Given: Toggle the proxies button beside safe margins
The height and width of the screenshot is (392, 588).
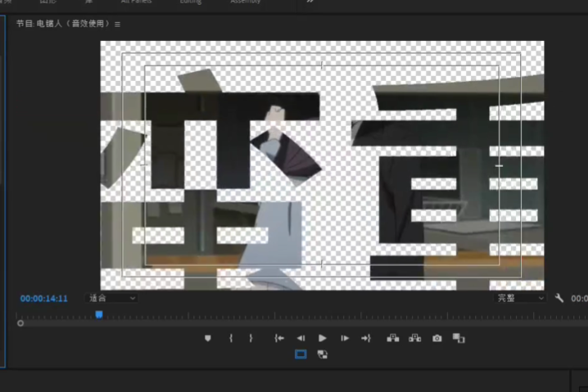Looking at the screenshot, I should point(323,354).
